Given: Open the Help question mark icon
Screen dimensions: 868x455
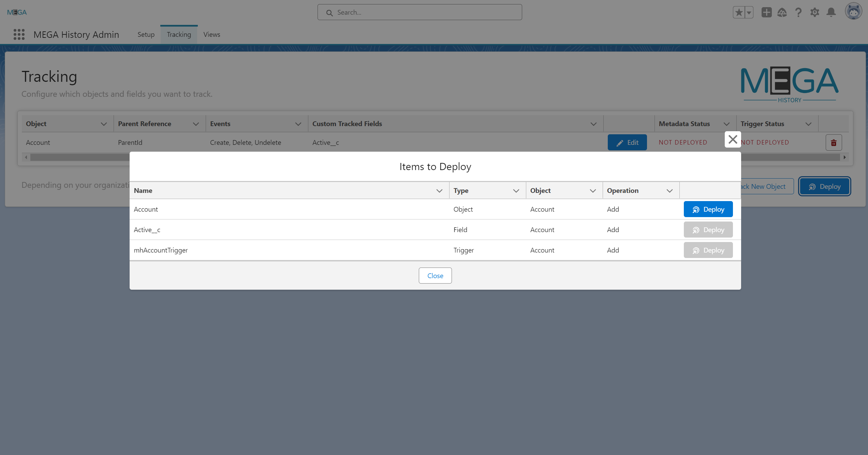Looking at the screenshot, I should coord(798,13).
